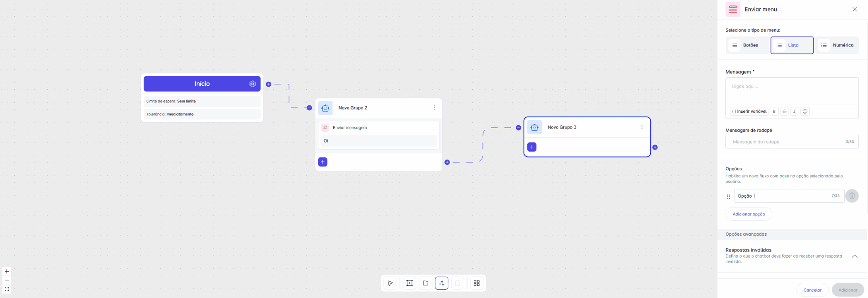
Task: Insert an emoji into the message
Action: [805, 112]
